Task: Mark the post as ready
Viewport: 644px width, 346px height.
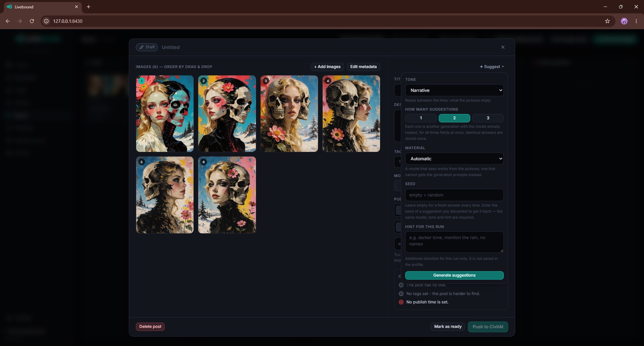Action: (448, 327)
